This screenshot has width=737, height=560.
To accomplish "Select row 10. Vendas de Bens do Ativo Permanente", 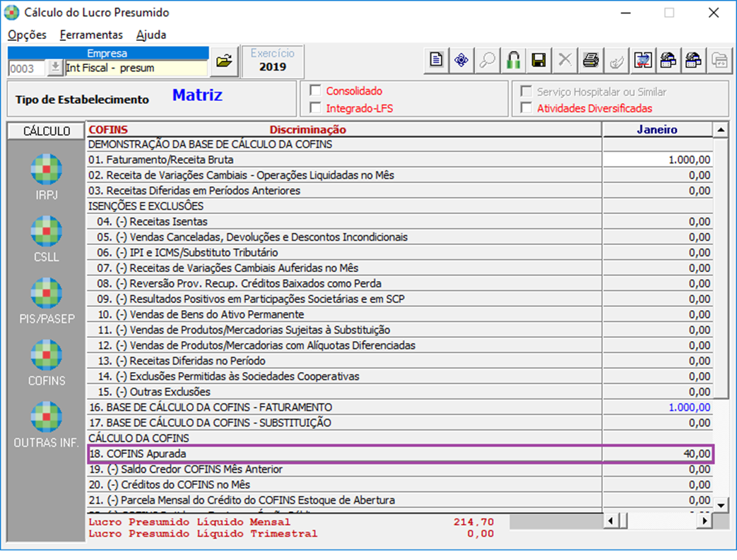I will click(x=344, y=315).
